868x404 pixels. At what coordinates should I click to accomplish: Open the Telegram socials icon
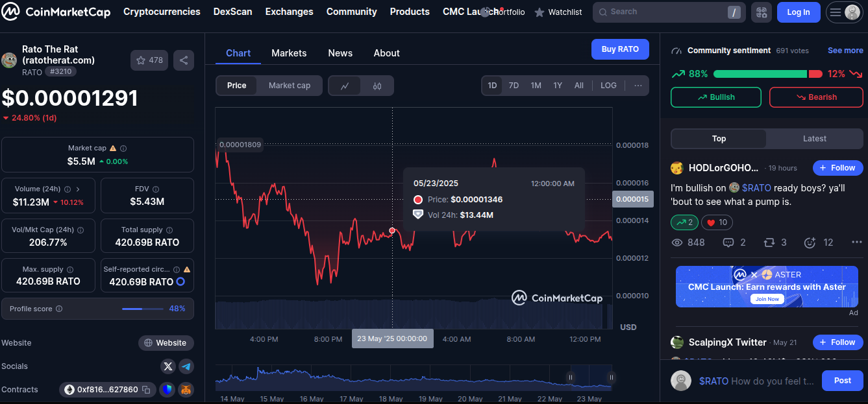click(x=186, y=366)
